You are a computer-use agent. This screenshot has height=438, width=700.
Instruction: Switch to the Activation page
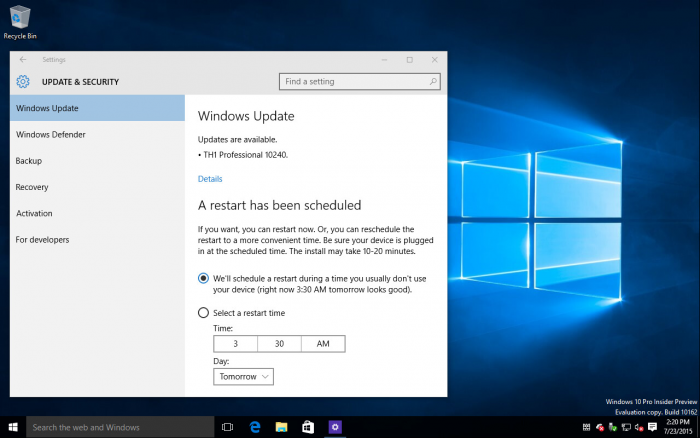[97, 213]
